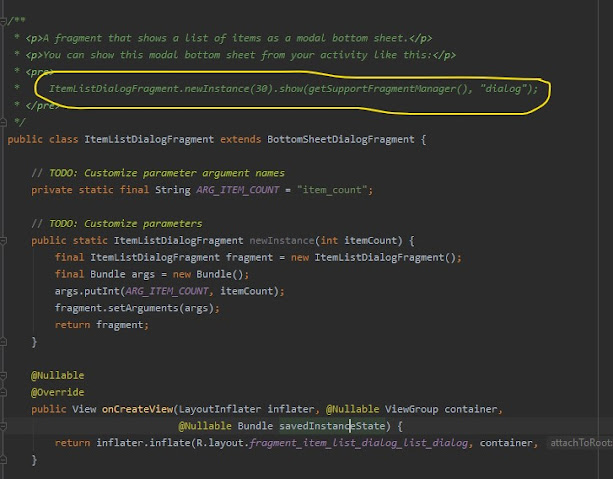Click the "TODO: Customize parameter argument names" comment
Image resolution: width=613 pixels, height=479 pixels.
coord(157,173)
